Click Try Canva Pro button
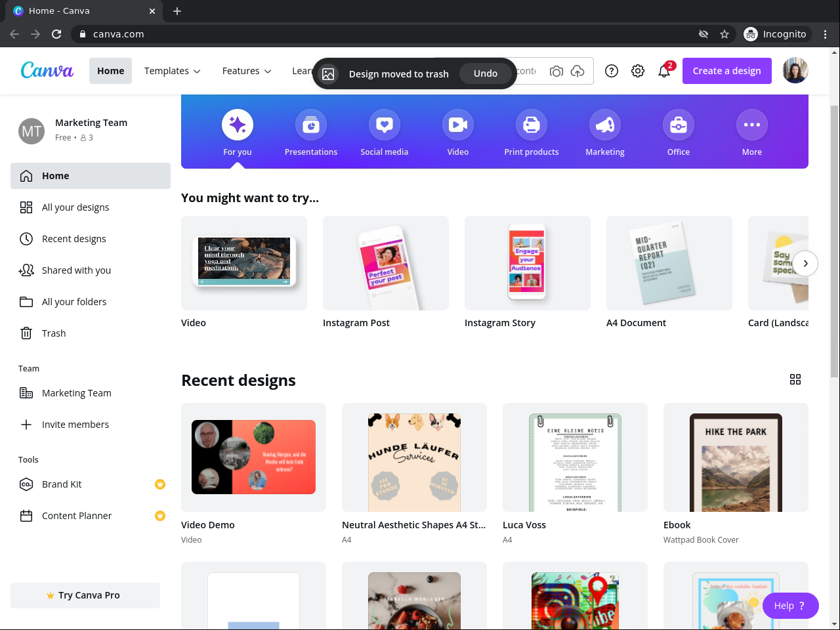 [x=85, y=595]
